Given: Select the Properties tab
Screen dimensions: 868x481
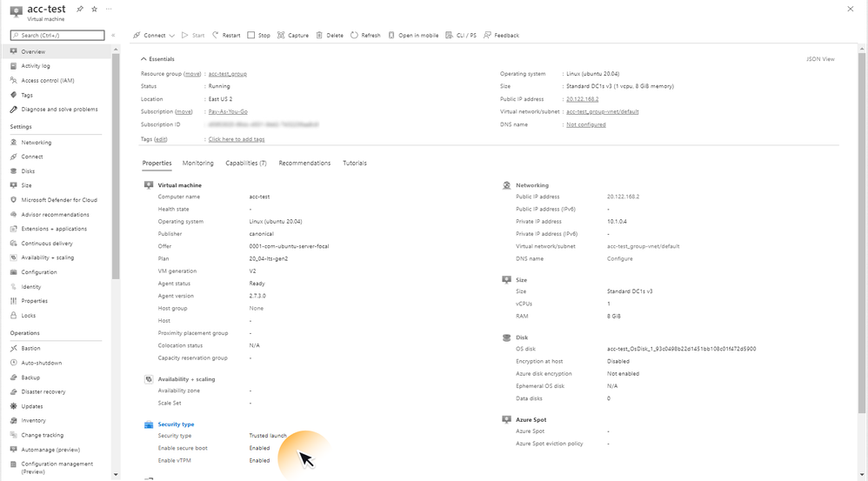Looking at the screenshot, I should click(157, 163).
